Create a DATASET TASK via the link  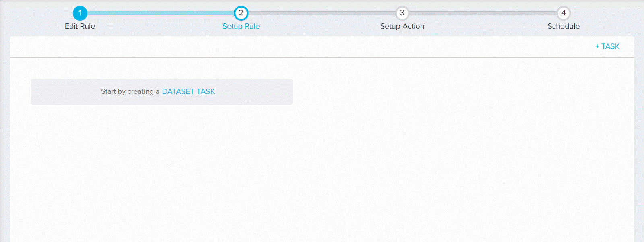(188, 92)
